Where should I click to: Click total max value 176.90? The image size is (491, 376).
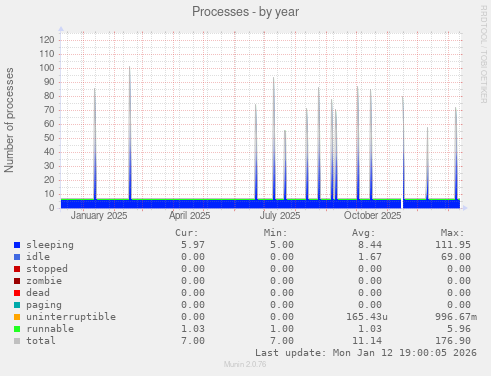453,341
